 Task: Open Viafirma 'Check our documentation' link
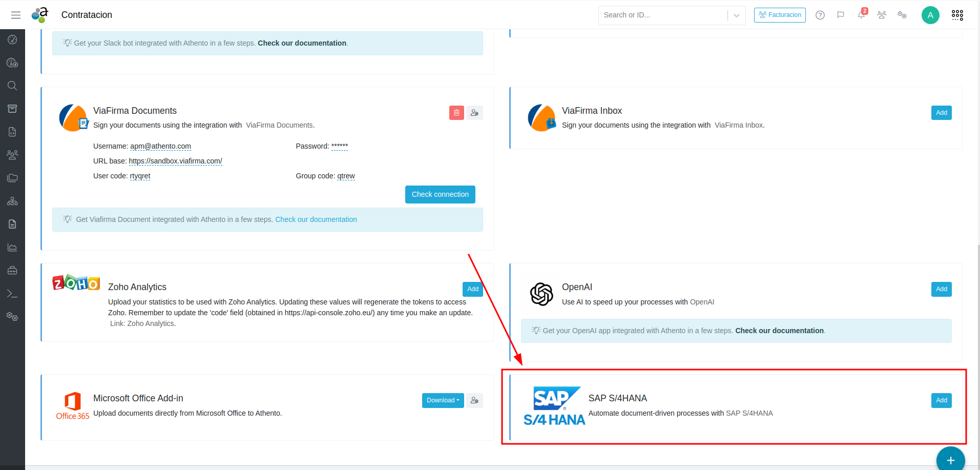(316, 219)
